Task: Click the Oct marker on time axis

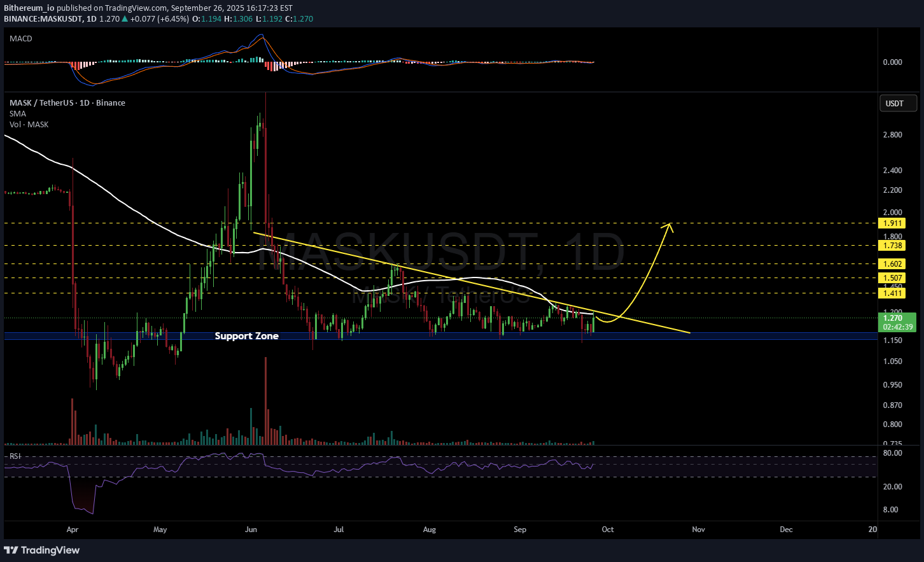Action: pyautogui.click(x=608, y=530)
